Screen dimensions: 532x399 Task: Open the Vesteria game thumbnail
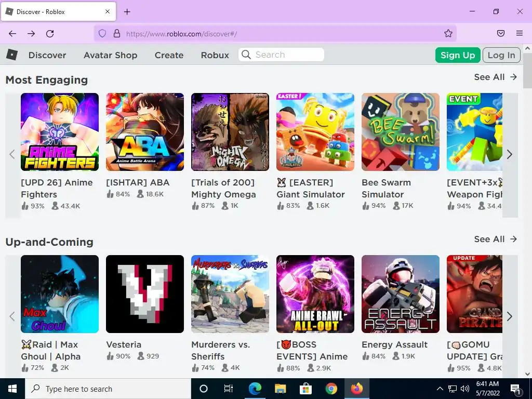[145, 294]
